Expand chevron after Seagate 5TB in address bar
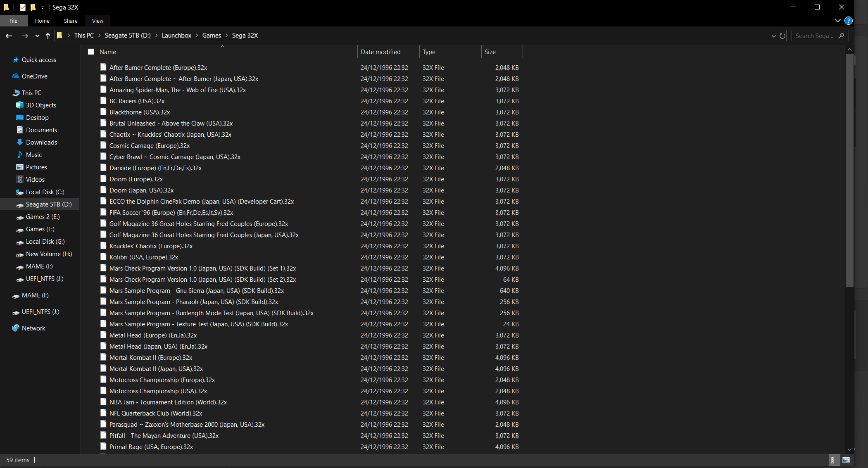 pos(156,36)
